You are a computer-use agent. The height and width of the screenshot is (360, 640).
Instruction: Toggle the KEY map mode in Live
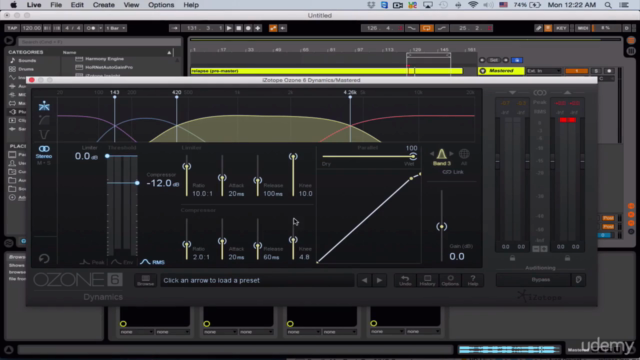(x=561, y=28)
